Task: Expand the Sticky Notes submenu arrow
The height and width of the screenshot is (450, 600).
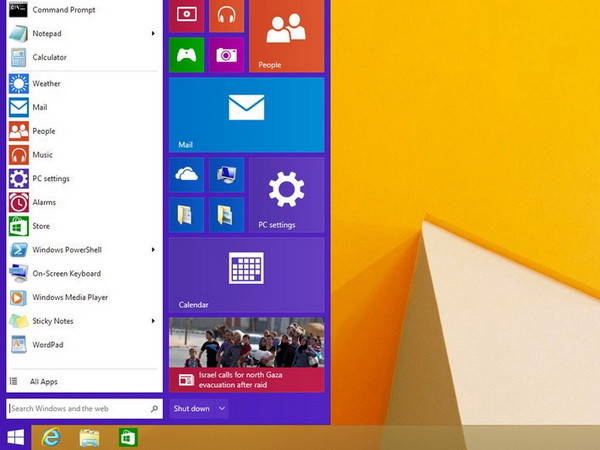Action: pos(153,321)
